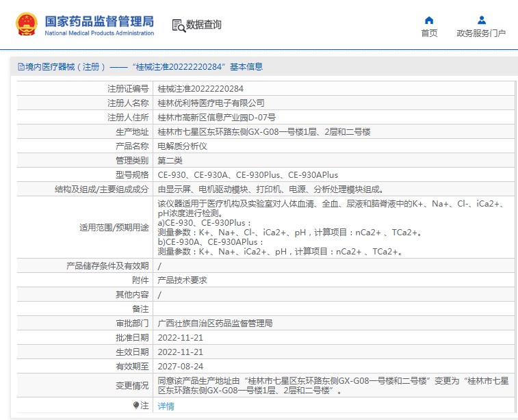Click the 数据查询 heading text

[204, 25]
